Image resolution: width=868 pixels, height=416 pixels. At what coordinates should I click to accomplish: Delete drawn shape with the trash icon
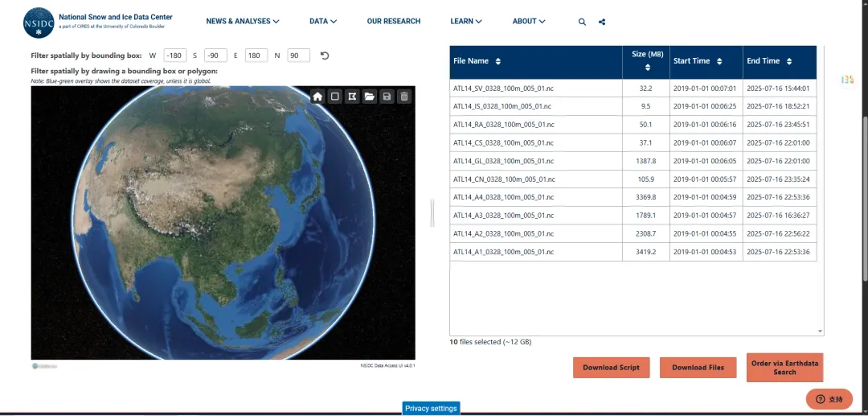tap(404, 97)
